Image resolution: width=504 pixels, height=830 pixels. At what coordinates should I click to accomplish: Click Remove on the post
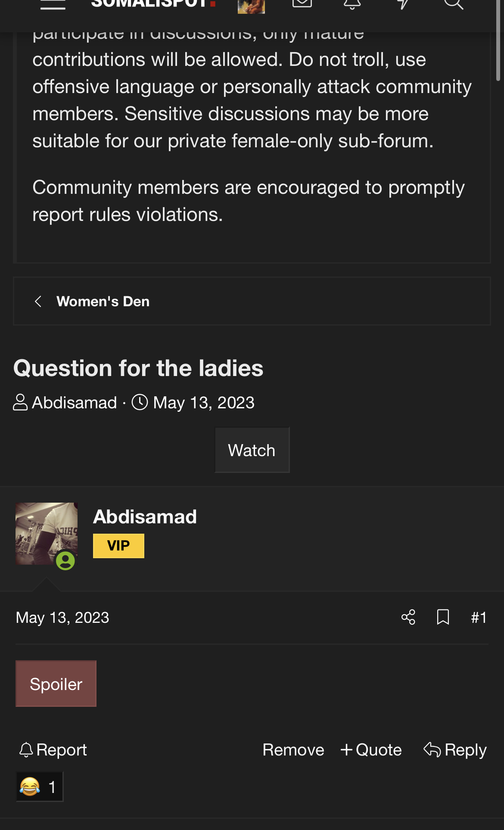(x=293, y=750)
